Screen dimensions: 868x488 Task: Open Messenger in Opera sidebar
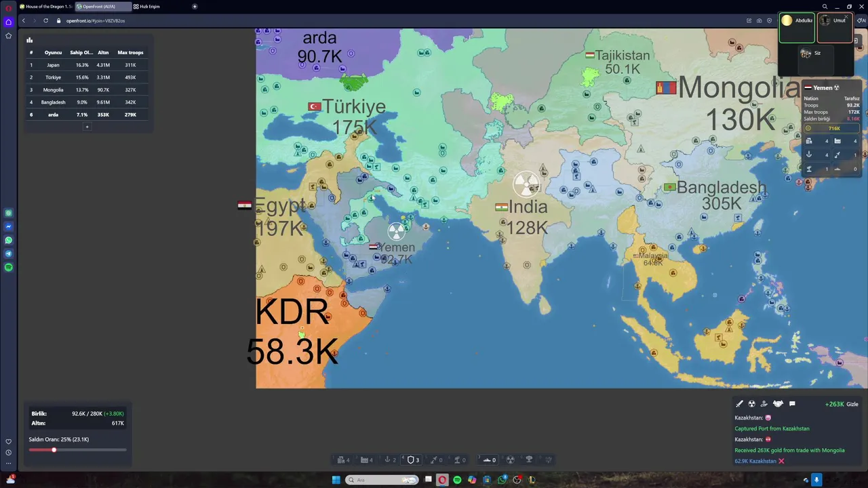[8, 226]
